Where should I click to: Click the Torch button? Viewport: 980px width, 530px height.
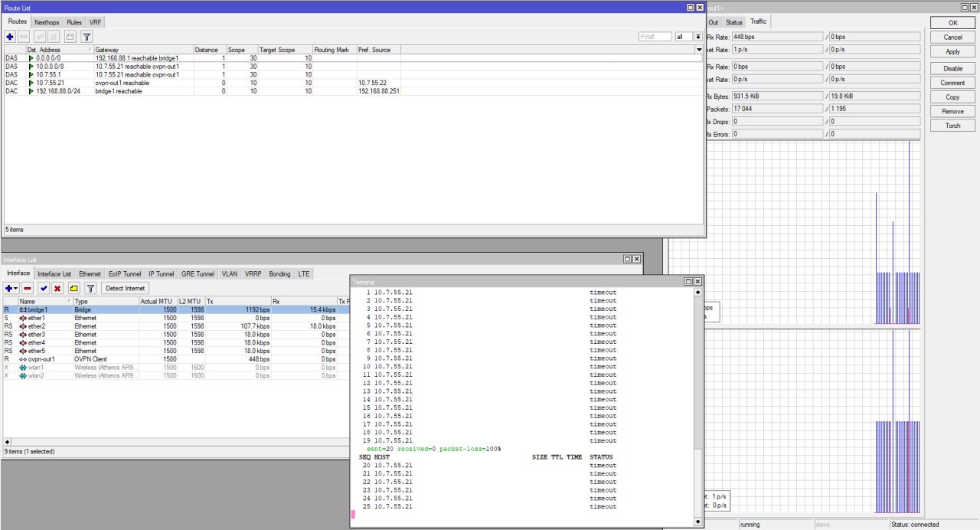[x=952, y=126]
